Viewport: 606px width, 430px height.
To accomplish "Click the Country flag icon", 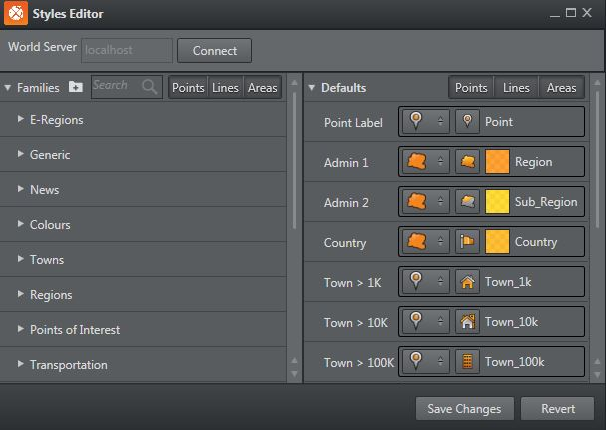I will point(466,242).
